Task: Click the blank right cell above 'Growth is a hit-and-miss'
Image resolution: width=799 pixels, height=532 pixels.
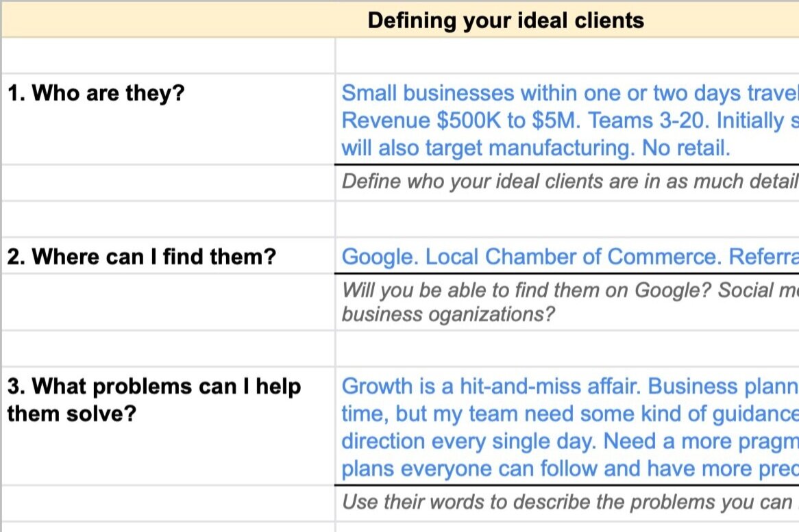Action: point(567,349)
